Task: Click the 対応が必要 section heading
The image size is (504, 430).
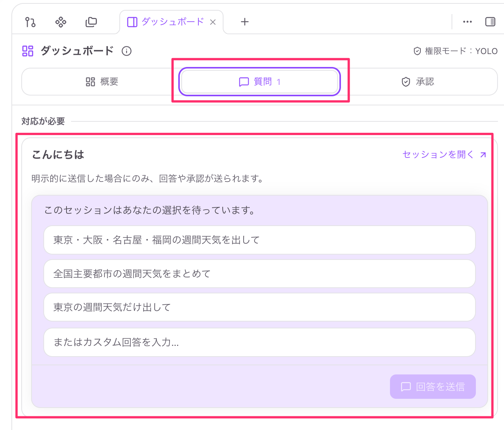Action: coord(43,121)
